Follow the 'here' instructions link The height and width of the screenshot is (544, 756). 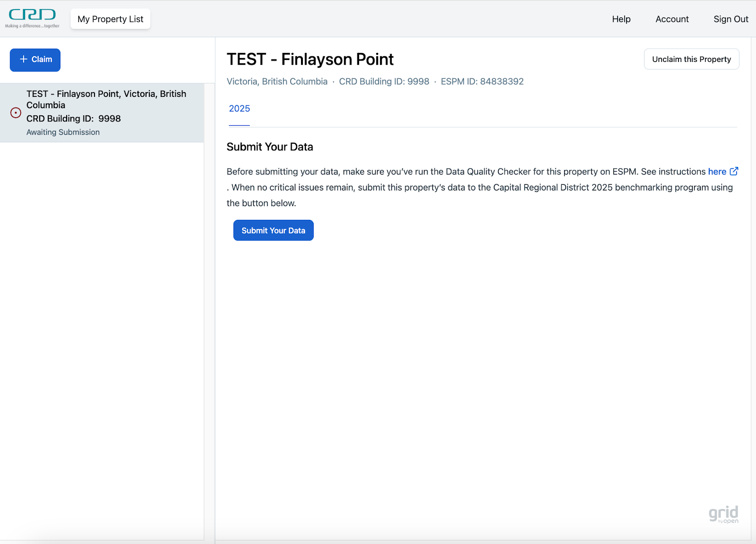716,172
